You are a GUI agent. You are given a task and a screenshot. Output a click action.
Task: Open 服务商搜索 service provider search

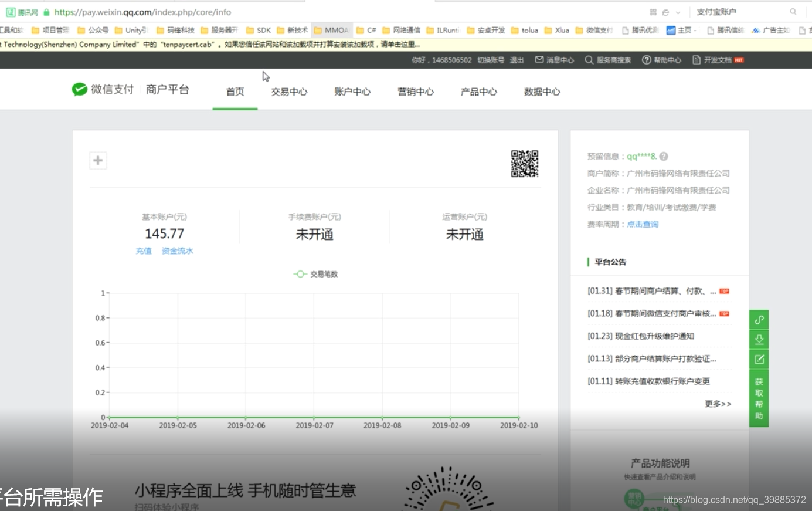tap(608, 60)
